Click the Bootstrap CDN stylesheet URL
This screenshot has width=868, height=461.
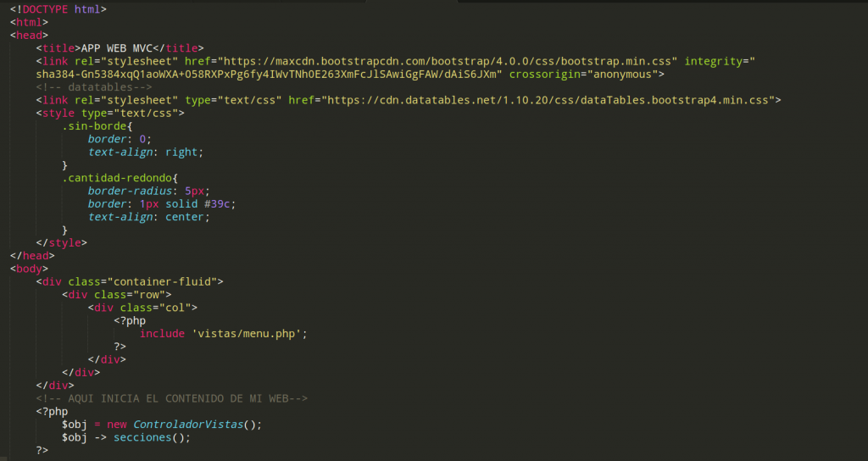click(448, 61)
